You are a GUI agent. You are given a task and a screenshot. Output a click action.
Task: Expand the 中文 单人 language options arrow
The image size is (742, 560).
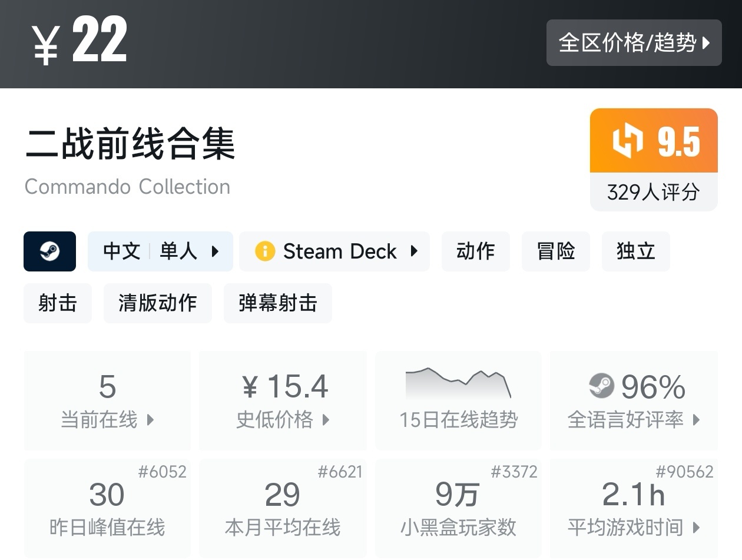tap(215, 251)
